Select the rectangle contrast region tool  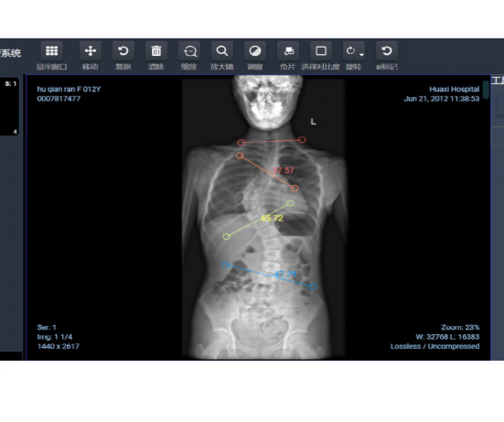(321, 51)
